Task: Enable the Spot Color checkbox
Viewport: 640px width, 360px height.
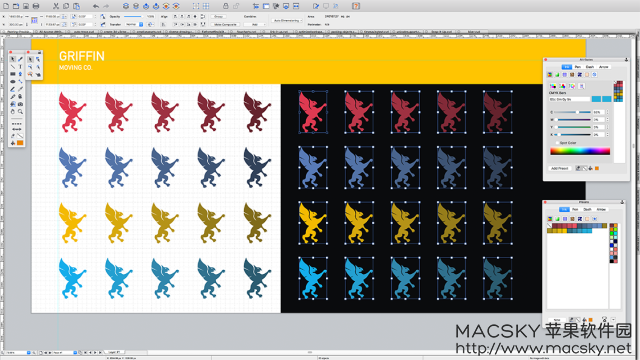Action: point(557,143)
